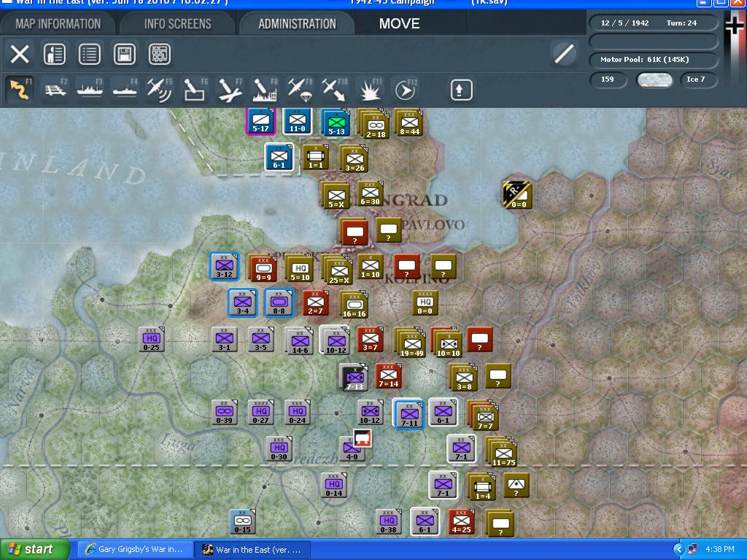Select red Soviet unit 4=25 counter
This screenshot has width=747, height=560.
tap(461, 522)
